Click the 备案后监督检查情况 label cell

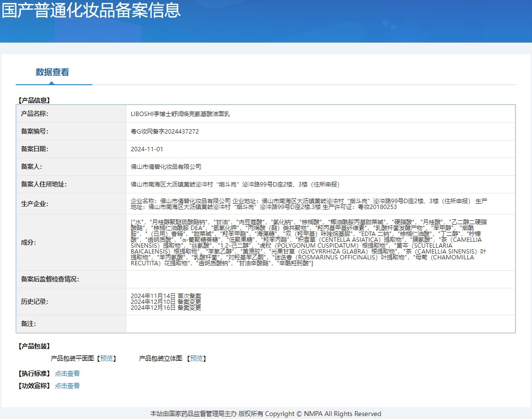[x=71, y=279]
